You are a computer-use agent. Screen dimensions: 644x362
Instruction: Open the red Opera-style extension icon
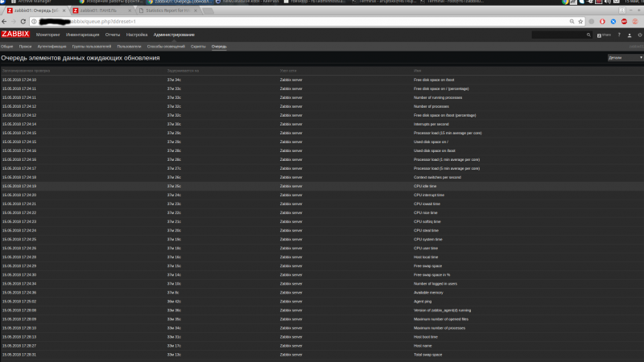tap(602, 22)
